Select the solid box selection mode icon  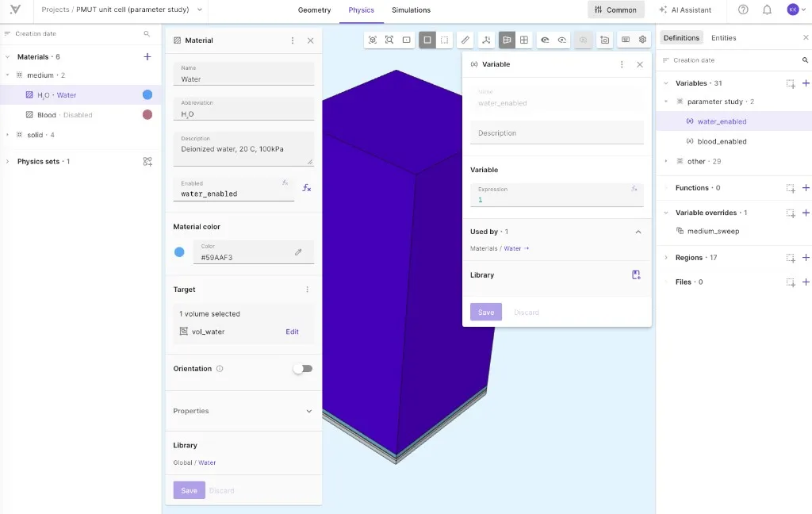427,40
